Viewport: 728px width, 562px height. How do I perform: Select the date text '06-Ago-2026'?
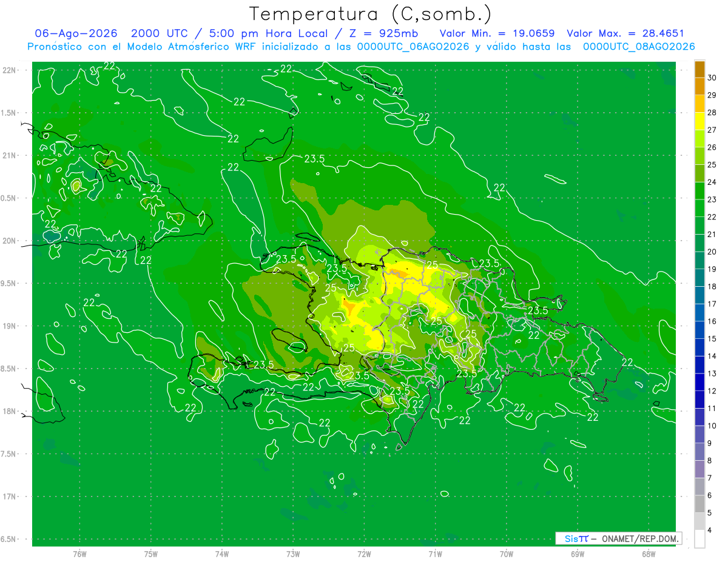[x=76, y=33]
